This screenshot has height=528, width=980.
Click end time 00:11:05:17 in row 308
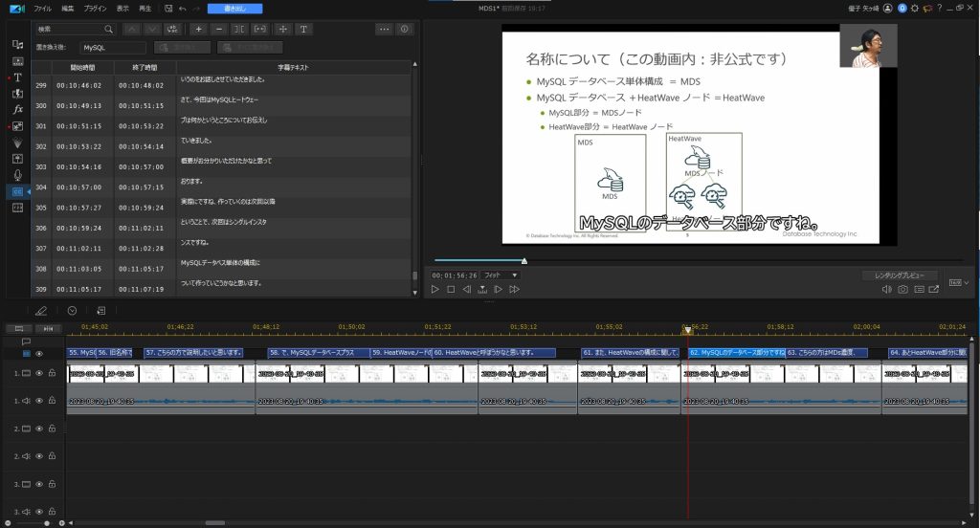click(x=142, y=270)
